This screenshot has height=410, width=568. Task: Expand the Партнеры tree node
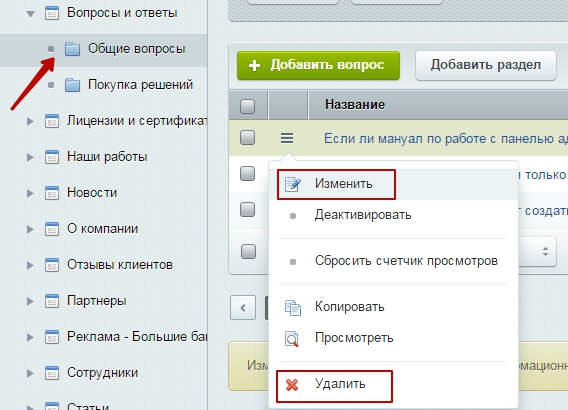click(30, 301)
